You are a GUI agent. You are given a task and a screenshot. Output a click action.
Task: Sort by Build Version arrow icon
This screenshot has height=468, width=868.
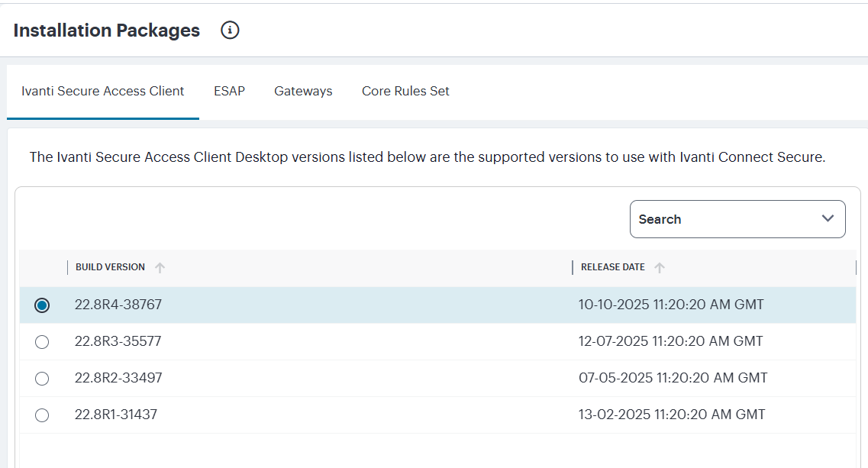pos(160,268)
